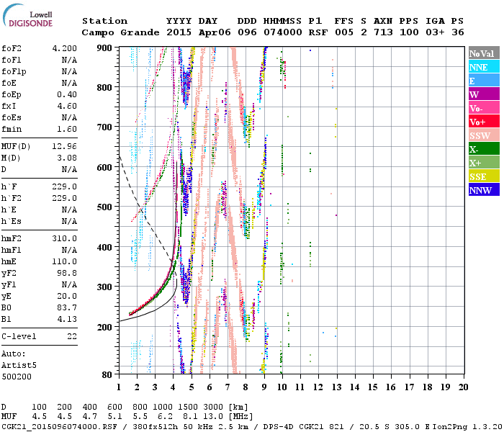Image resolution: width=504 pixels, height=432 pixels.
Task: Select the NNE cyan legend swatch
Action: [x=484, y=67]
